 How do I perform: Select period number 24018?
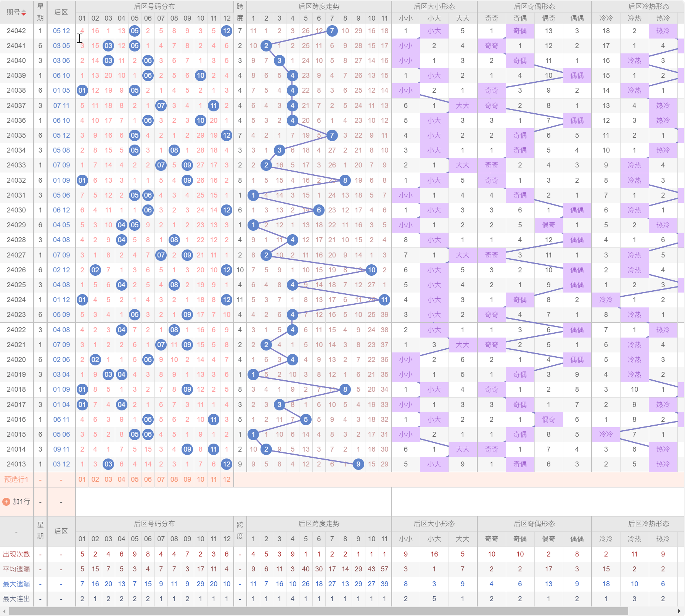click(16, 389)
